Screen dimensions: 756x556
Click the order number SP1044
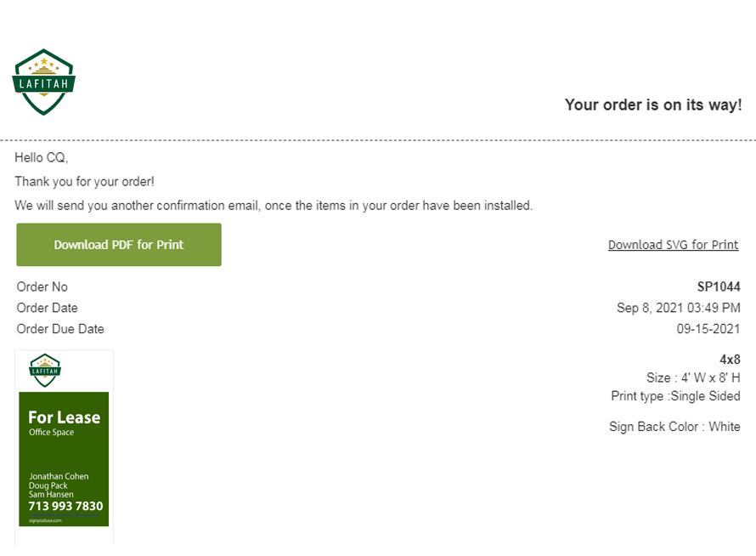718,287
